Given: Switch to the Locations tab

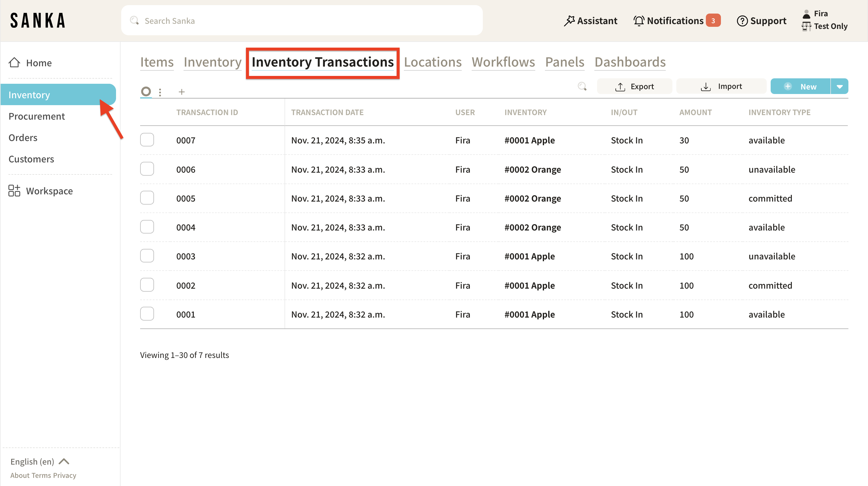Looking at the screenshot, I should (433, 62).
